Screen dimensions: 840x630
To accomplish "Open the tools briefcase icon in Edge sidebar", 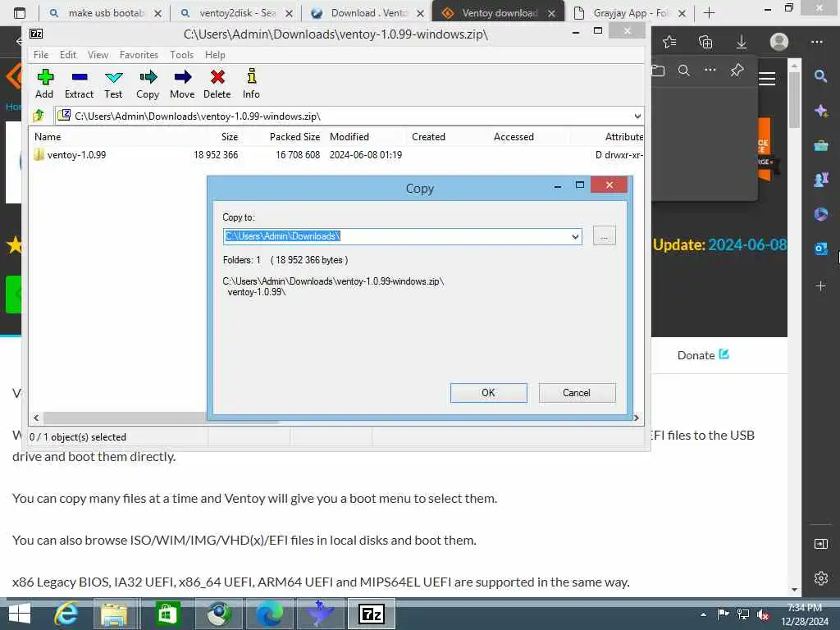I will pyautogui.click(x=820, y=145).
